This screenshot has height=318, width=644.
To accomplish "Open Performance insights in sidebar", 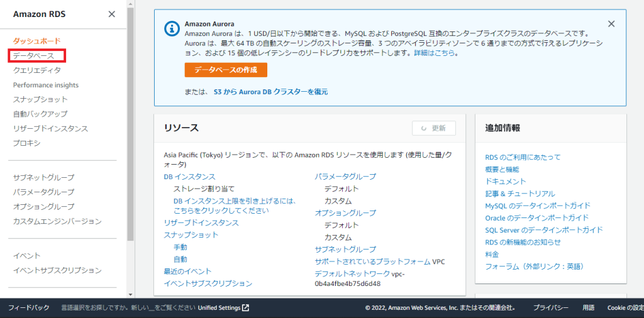I will (46, 85).
